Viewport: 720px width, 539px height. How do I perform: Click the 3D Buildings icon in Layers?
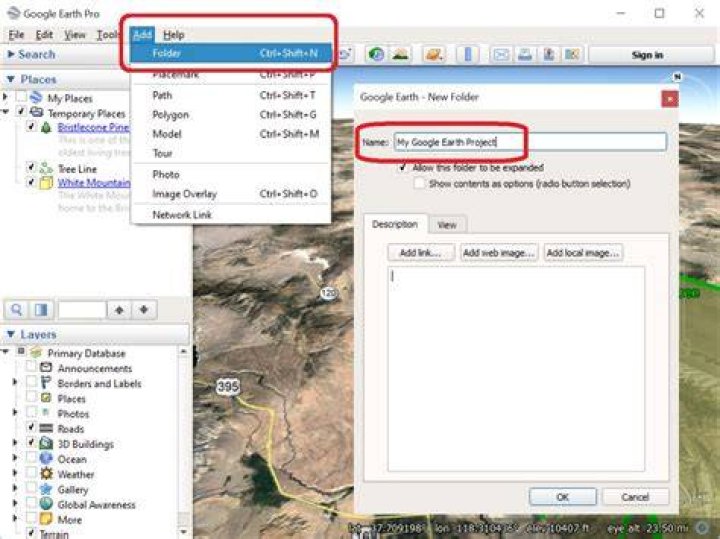click(46, 444)
